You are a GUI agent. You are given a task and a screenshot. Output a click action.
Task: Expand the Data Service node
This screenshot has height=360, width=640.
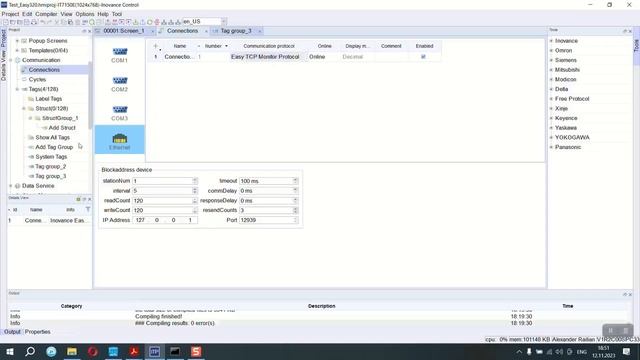tap(11, 186)
